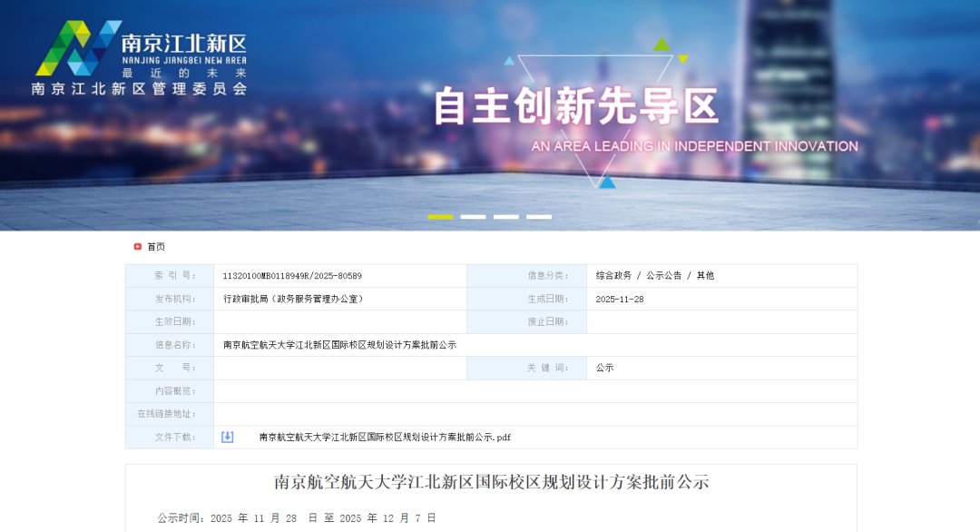Download 南京航空航天大学江北新区国际校区规划设计方案批前公示.pdf
980x532 pixels.
[385, 438]
